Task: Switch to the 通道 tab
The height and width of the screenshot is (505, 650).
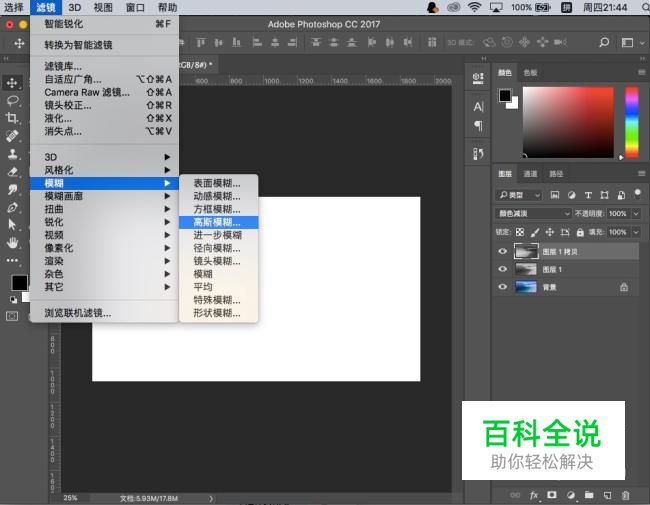Action: point(531,174)
